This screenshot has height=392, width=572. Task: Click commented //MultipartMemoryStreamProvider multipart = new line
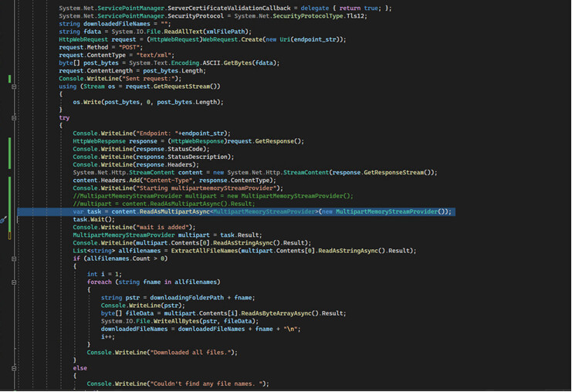(213, 196)
